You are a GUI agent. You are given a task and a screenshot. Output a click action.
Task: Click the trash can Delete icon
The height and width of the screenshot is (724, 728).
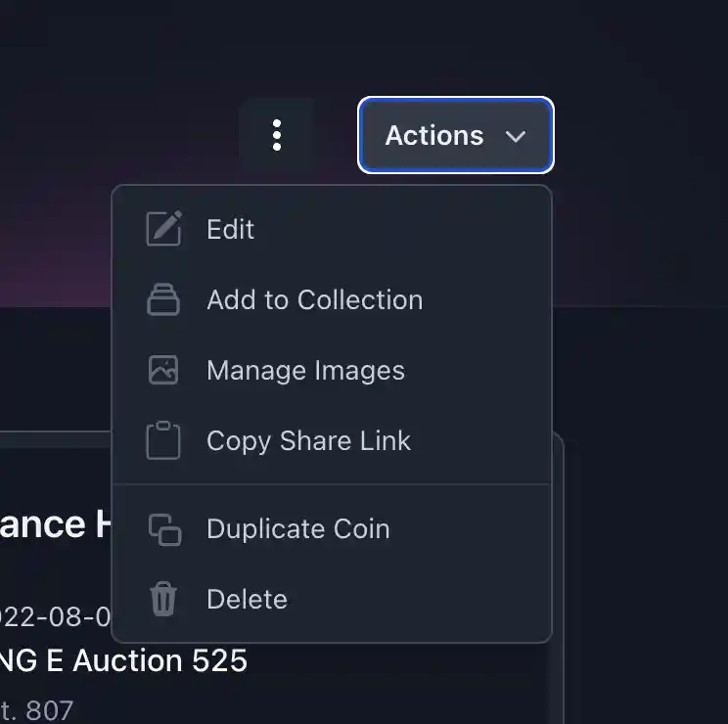pyautogui.click(x=163, y=599)
